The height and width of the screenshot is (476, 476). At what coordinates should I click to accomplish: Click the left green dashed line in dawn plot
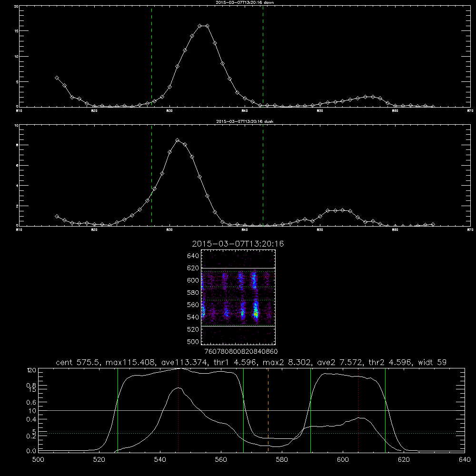click(151, 56)
